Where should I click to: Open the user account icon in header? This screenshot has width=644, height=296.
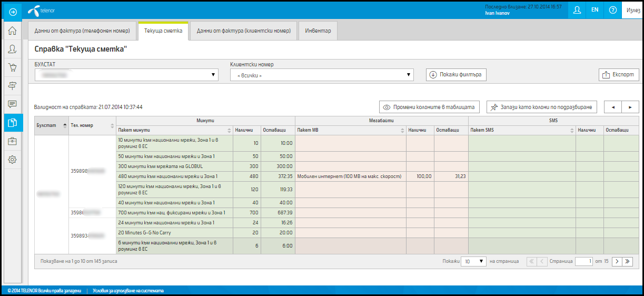pyautogui.click(x=577, y=10)
